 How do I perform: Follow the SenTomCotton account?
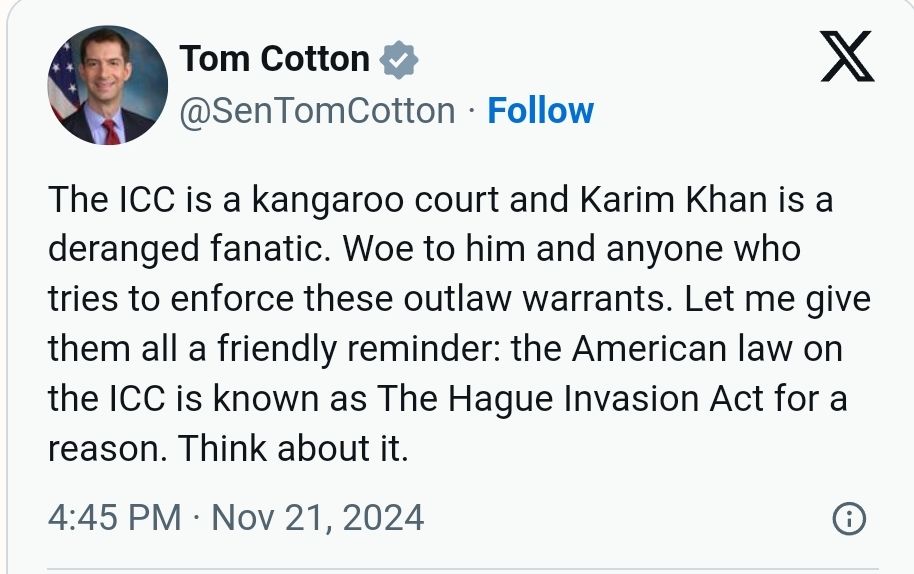click(540, 110)
